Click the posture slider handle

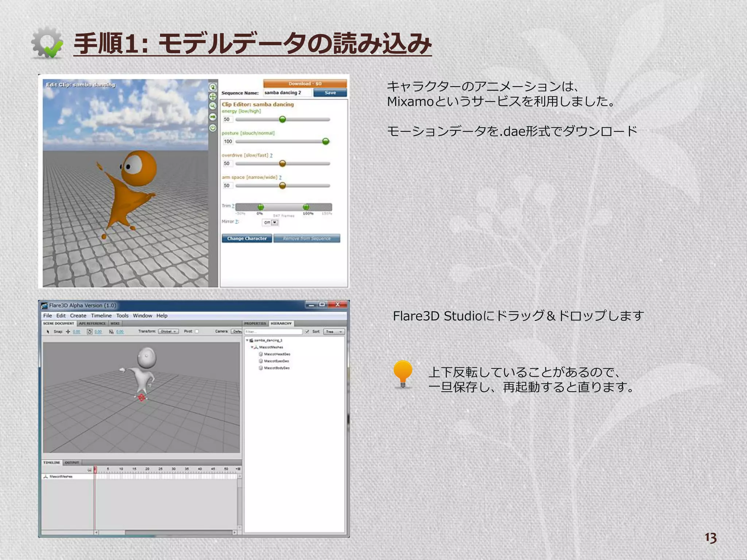326,141
